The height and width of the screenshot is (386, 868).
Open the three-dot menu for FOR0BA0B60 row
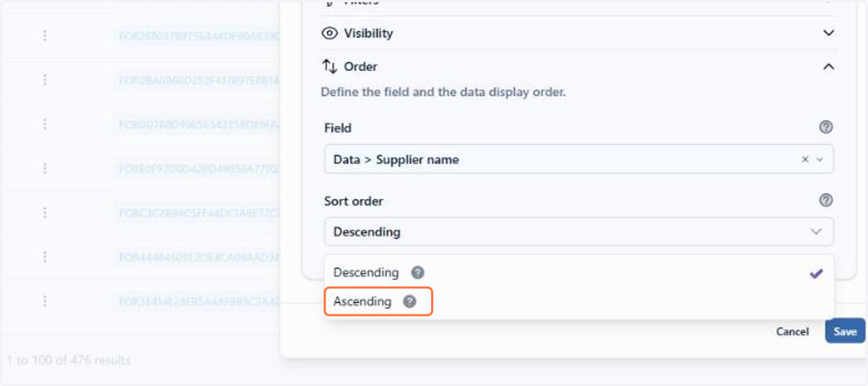[45, 80]
